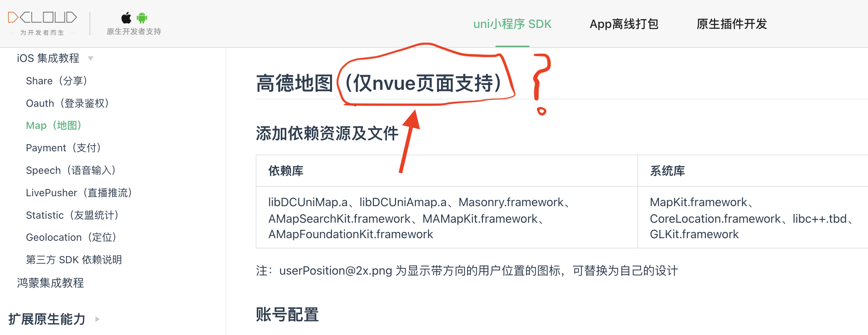Open LivePusher（直播推流）sidebar entry
The image size is (868, 335).
79,193
